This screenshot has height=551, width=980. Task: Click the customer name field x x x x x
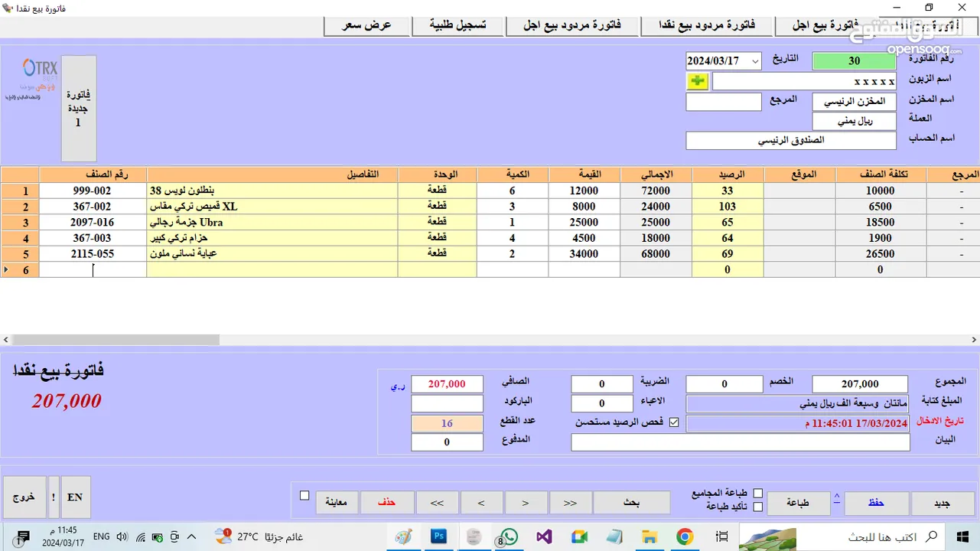[x=804, y=81]
